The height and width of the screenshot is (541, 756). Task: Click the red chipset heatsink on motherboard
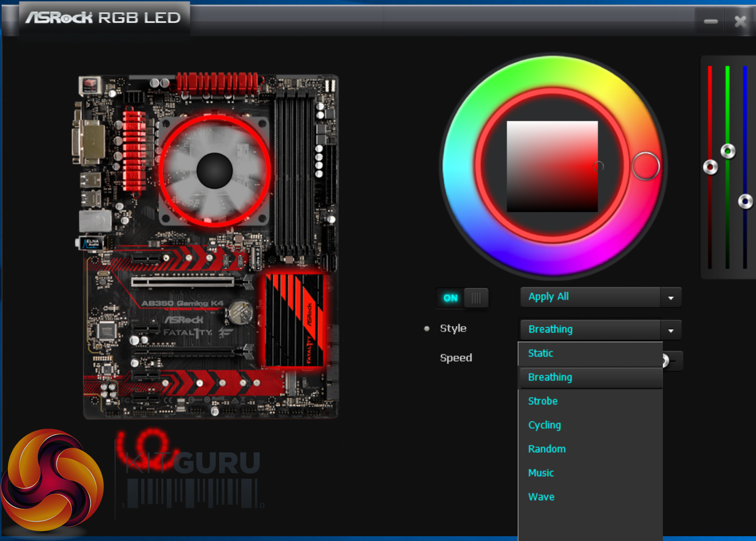click(295, 320)
